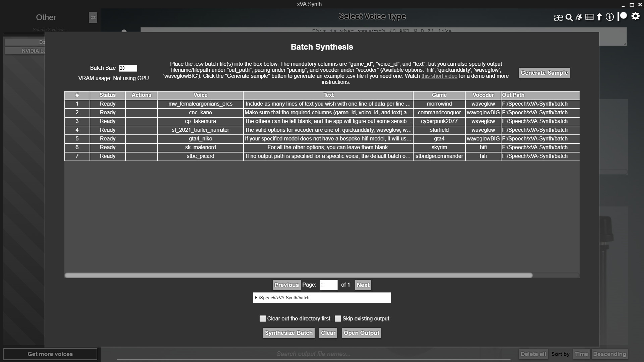Edit the batch size input field
The image size is (644, 362).
coord(128,68)
